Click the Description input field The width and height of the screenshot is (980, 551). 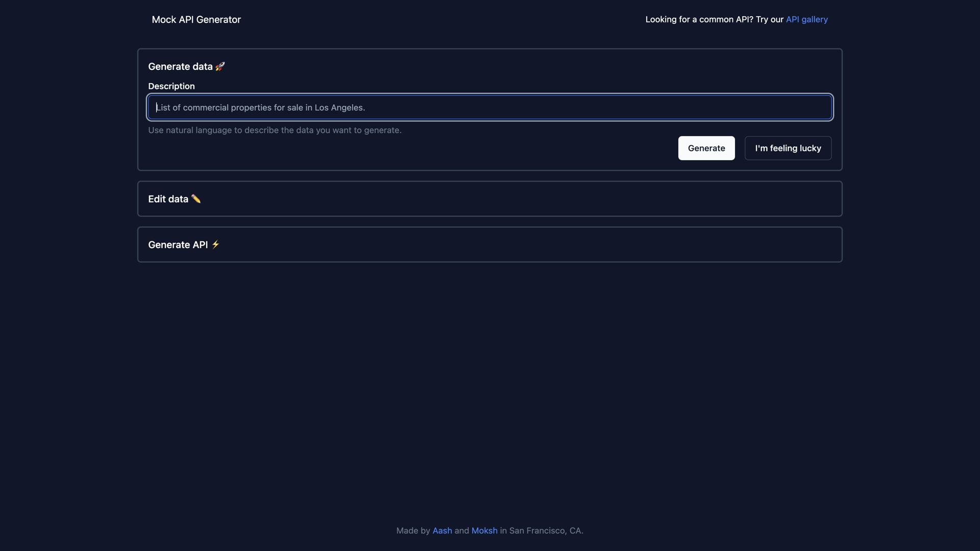(x=489, y=107)
